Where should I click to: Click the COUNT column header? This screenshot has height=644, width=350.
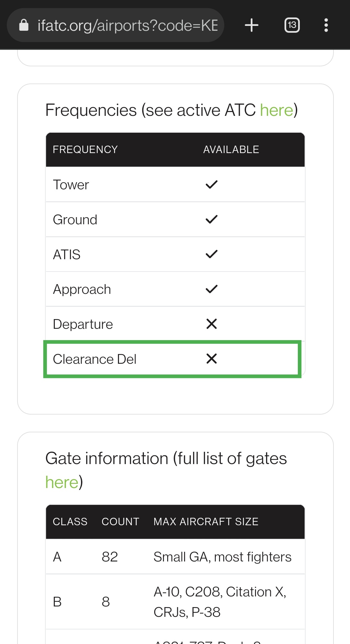(x=120, y=522)
